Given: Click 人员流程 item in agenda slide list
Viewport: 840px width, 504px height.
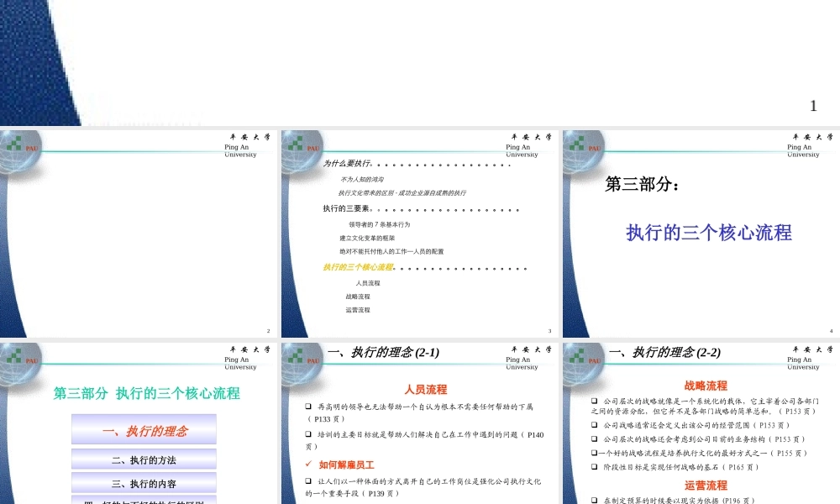Looking at the screenshot, I should pos(368,283).
